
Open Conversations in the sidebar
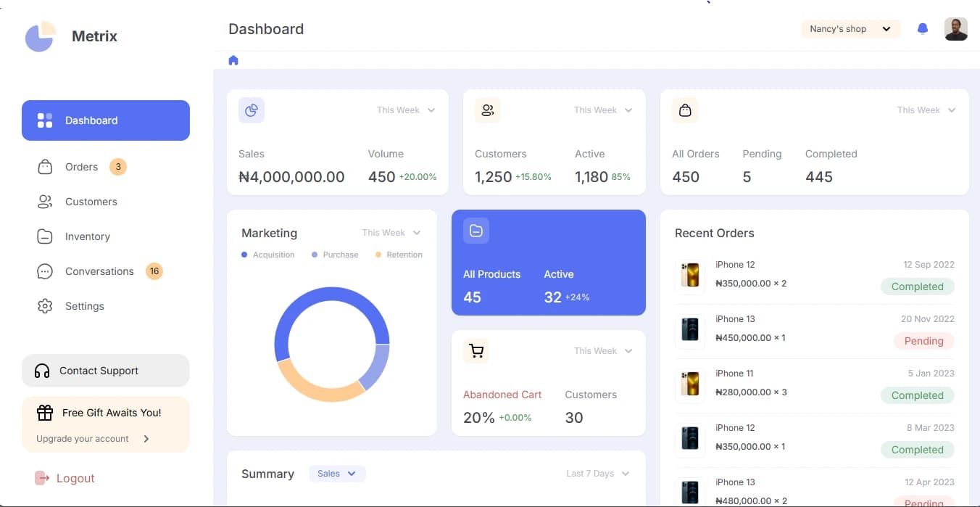click(x=99, y=271)
